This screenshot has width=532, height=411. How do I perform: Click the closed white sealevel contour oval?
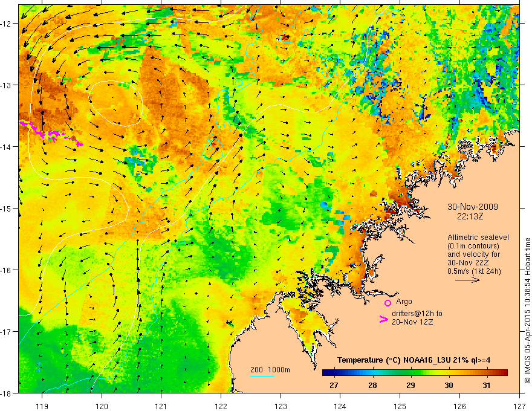[116, 103]
